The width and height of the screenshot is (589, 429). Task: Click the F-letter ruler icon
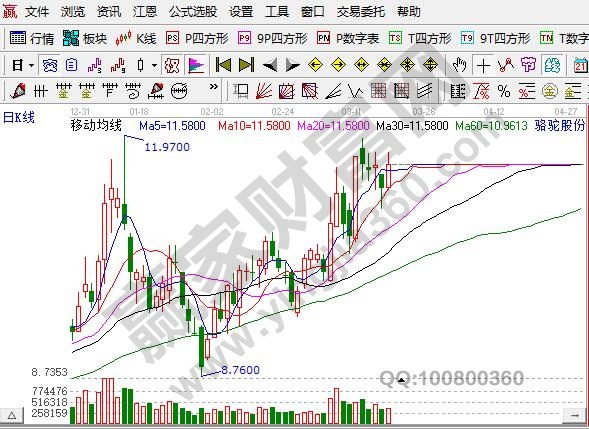coord(110,91)
